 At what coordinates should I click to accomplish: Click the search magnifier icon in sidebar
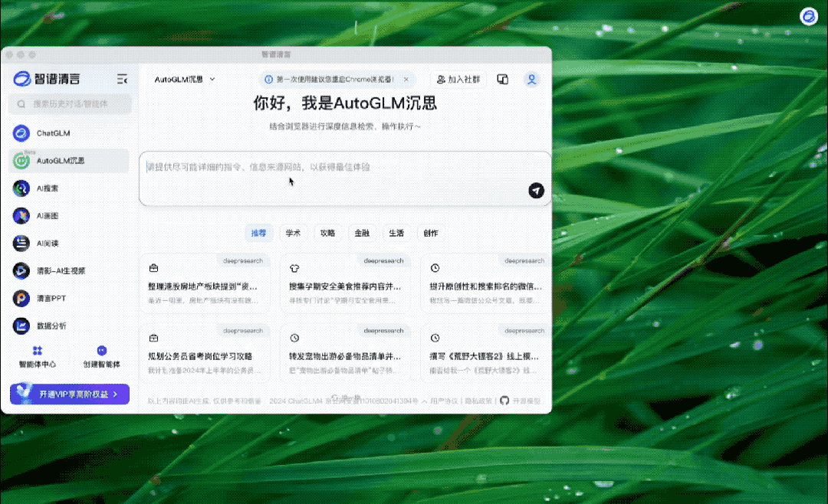(21, 104)
